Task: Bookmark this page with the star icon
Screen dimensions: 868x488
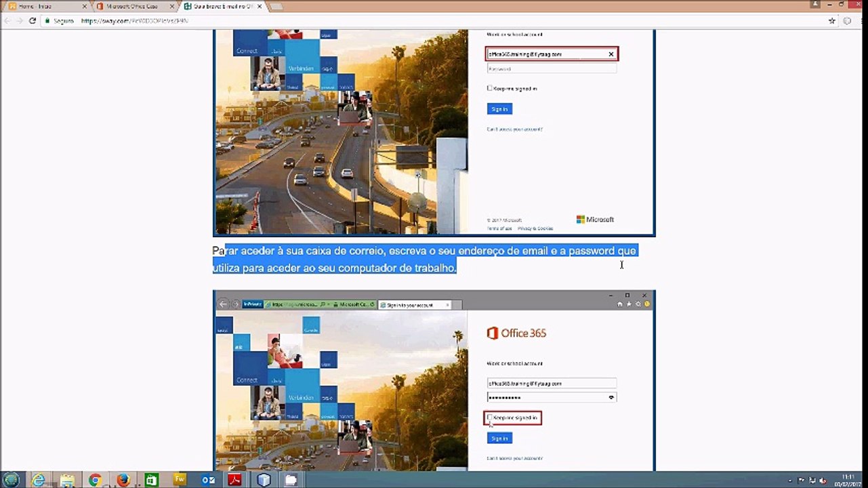Action: tap(832, 21)
